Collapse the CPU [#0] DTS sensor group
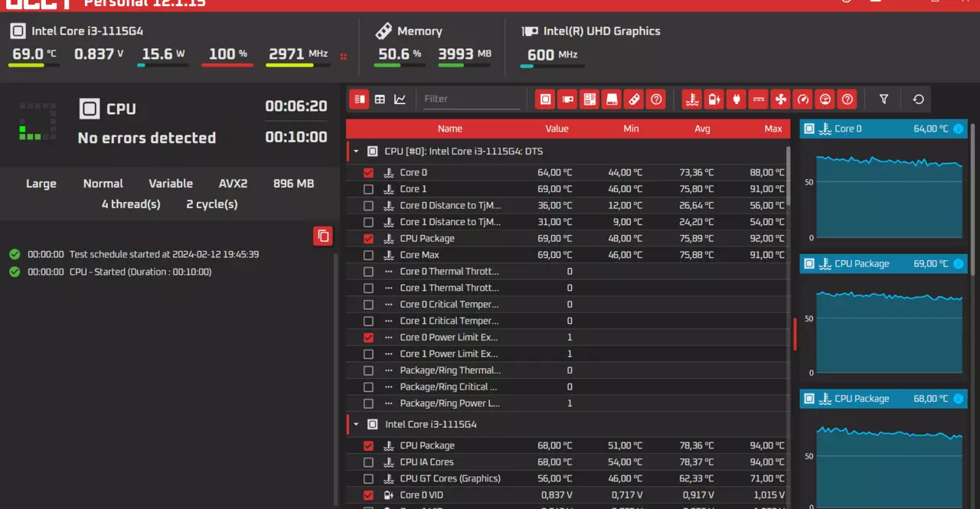980x509 pixels. (x=356, y=152)
